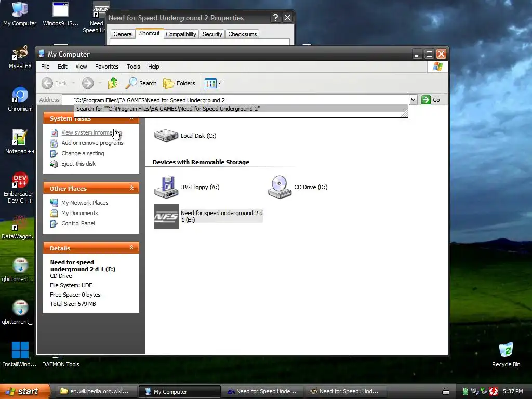Open the Edit menu
This screenshot has width=532, height=399.
point(62,66)
